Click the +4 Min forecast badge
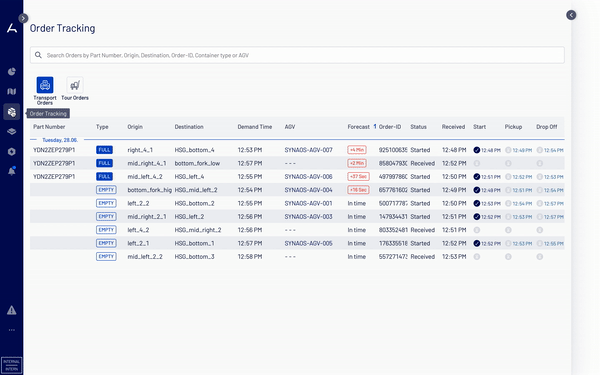 357,150
